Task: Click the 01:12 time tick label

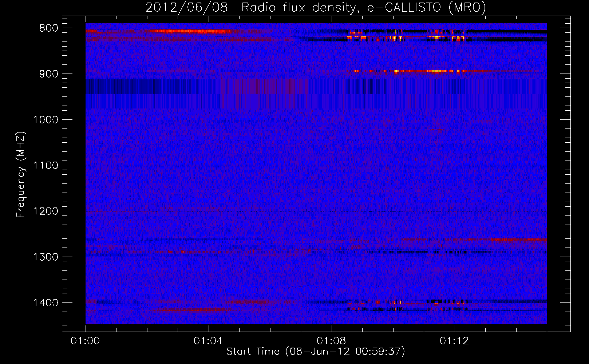Action: 454,341
